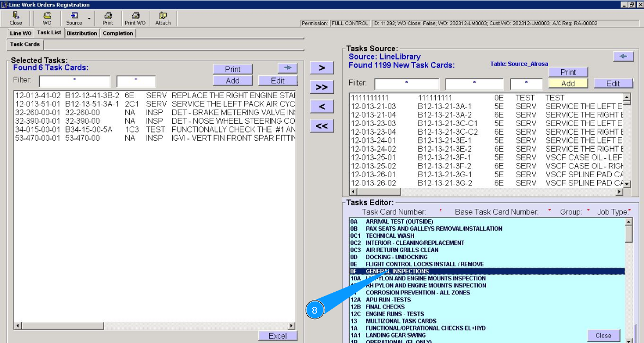The image size is (644, 343).
Task: Click Edit in Tasks Source panel
Action: (x=613, y=83)
